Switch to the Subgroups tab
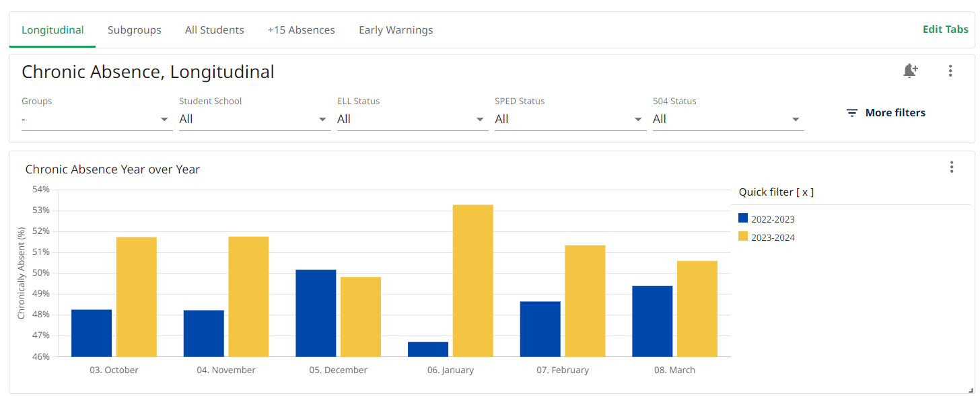This screenshot has height=396, width=980. (x=134, y=30)
